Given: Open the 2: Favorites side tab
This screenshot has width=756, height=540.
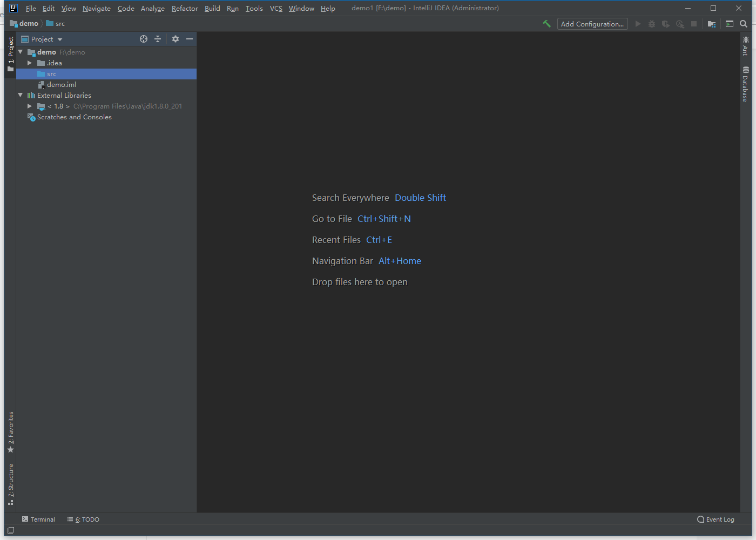Looking at the screenshot, I should 10,433.
